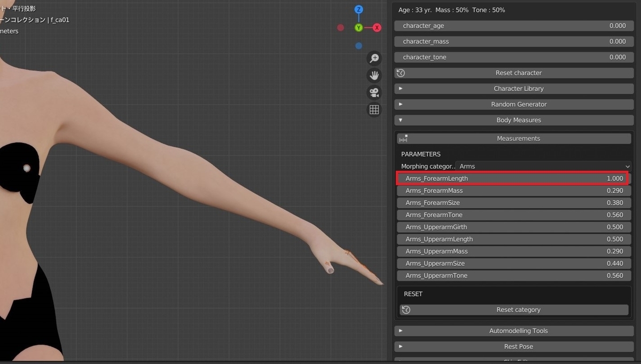
Task: Click the red X axis gizmo handle
Action: [377, 27]
